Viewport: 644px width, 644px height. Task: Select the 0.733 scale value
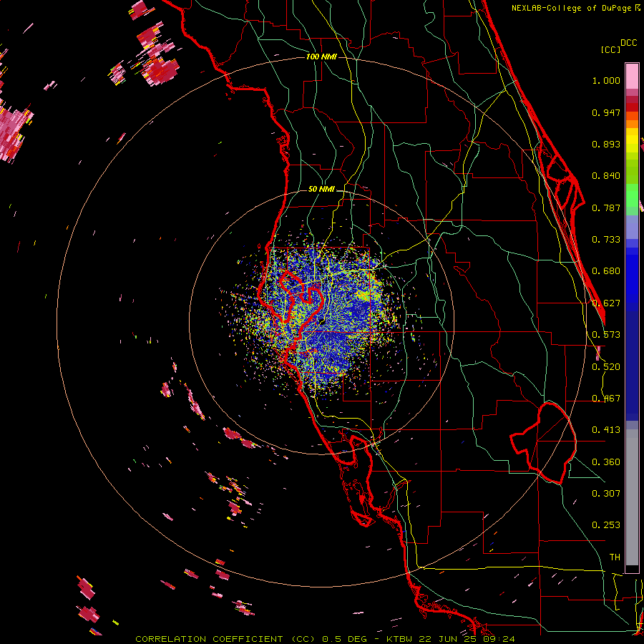606,240
